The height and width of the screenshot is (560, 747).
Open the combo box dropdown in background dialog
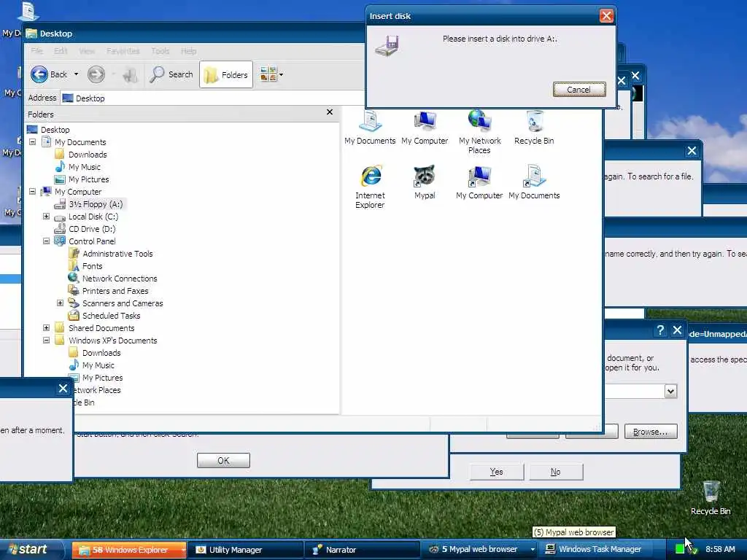pos(671,392)
